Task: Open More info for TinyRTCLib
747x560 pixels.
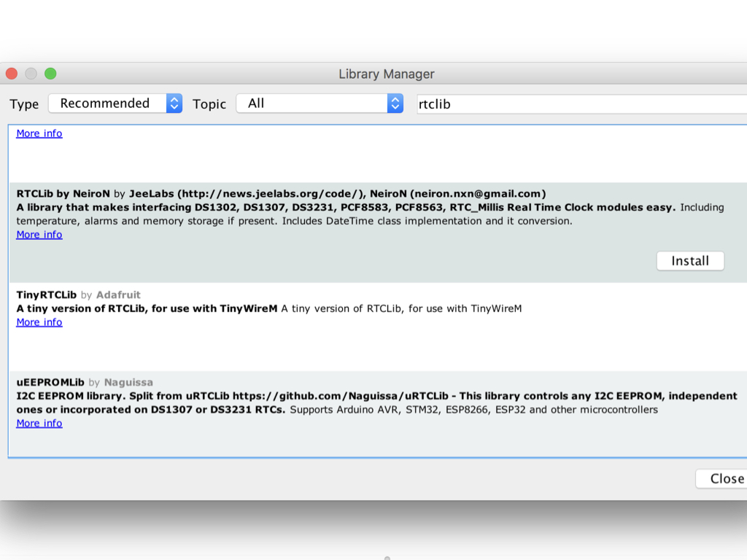Action: coord(39,322)
